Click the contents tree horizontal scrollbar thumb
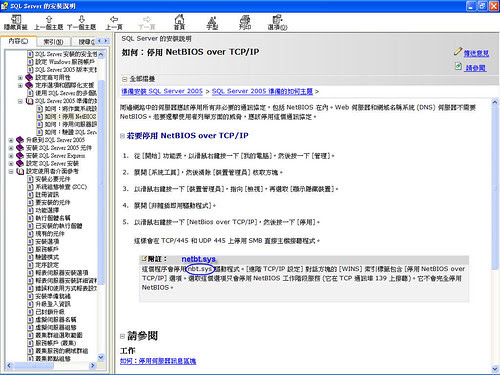This screenshot has height=375, width=500. pos(33,366)
